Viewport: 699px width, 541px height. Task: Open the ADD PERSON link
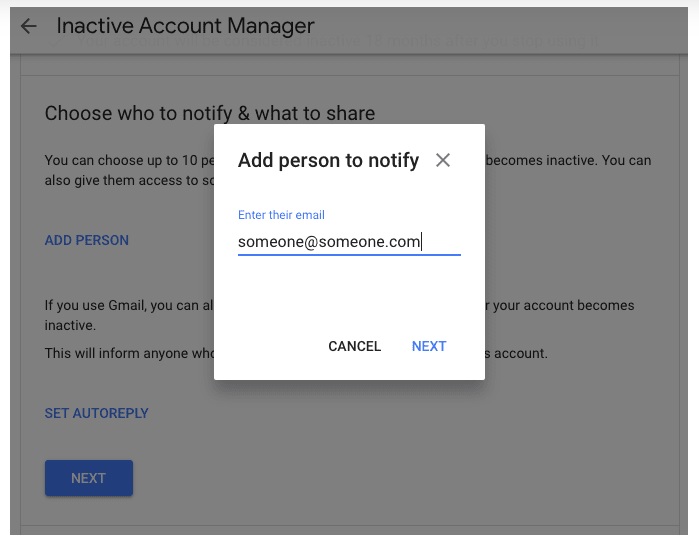coord(87,240)
